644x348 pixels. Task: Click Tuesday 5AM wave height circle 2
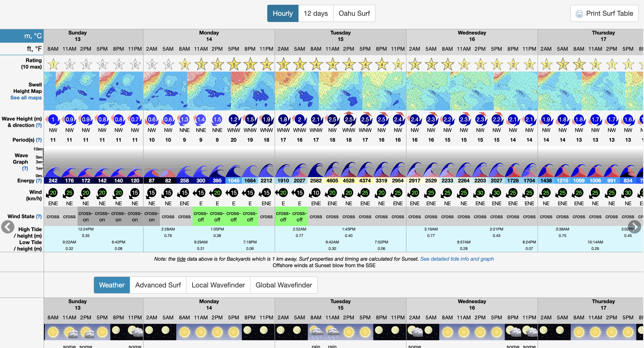300,120
